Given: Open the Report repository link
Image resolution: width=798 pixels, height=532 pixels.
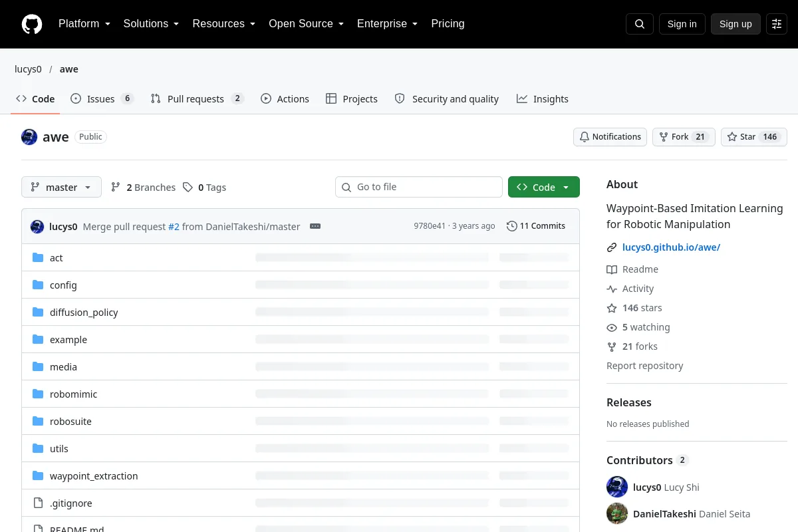Looking at the screenshot, I should (x=644, y=366).
